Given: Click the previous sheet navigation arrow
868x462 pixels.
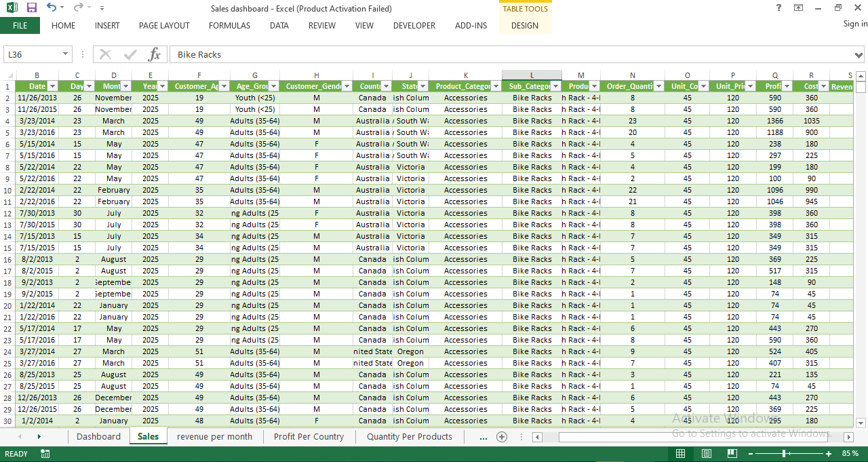Looking at the screenshot, I should pos(20,437).
